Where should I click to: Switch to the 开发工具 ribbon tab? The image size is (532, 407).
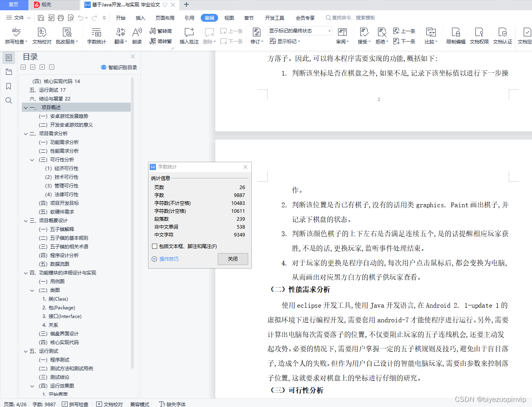pos(275,18)
